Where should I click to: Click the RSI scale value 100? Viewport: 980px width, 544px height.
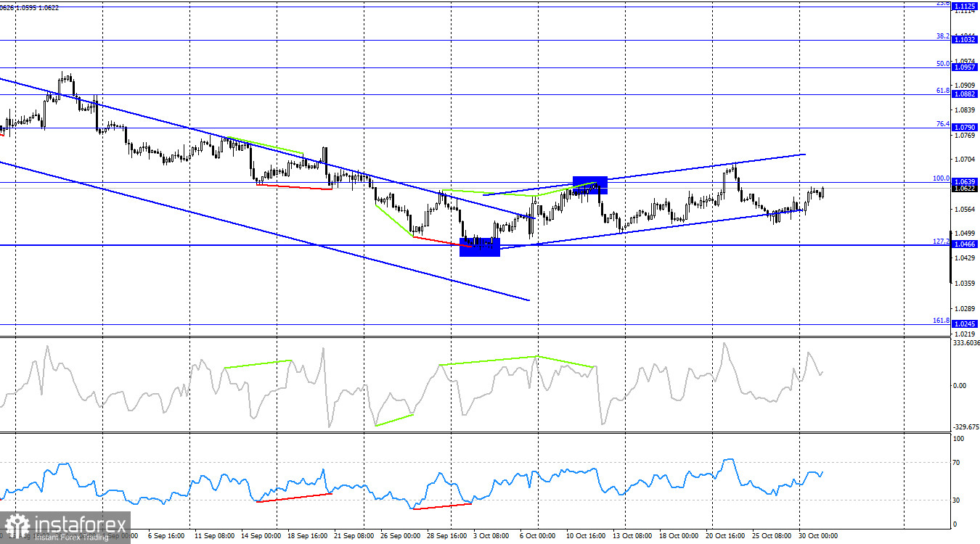[959, 440]
